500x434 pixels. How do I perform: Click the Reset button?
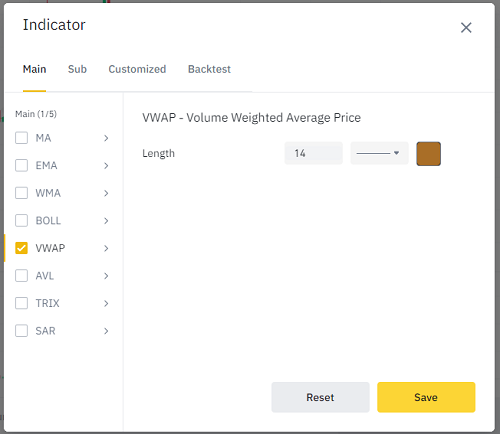tap(320, 397)
